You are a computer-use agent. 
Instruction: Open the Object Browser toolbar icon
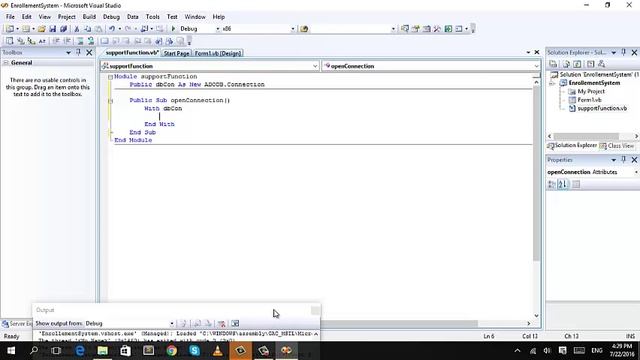(427, 29)
